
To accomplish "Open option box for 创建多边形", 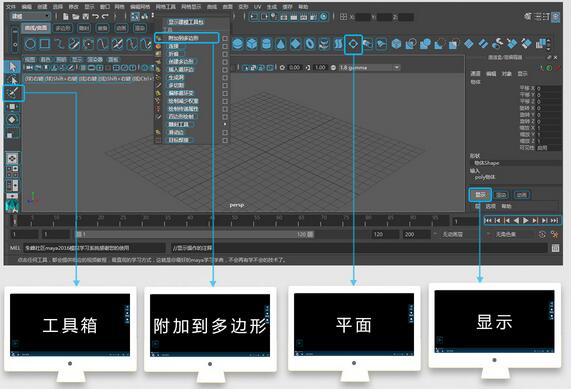I will pos(225,62).
